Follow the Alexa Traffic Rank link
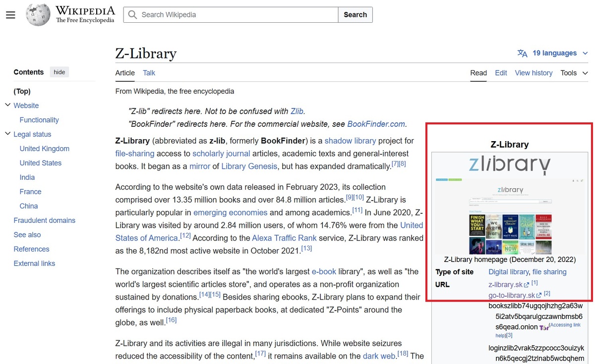 284,238
